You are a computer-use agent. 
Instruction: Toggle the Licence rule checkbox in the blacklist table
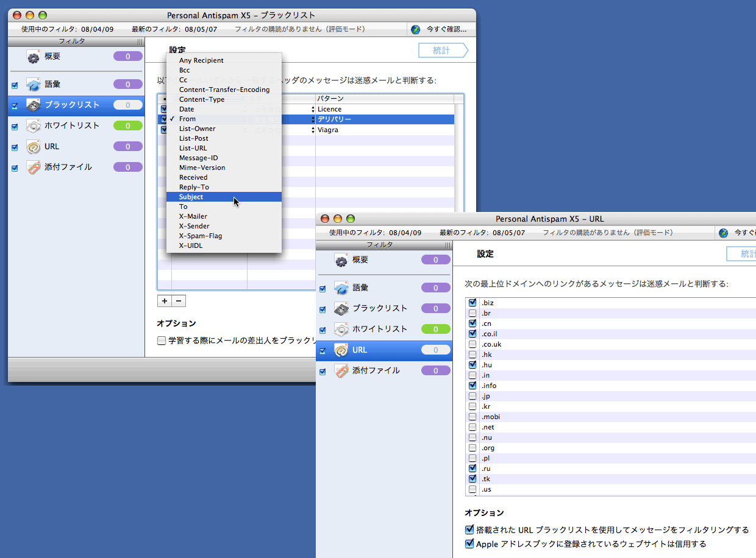tap(163, 109)
